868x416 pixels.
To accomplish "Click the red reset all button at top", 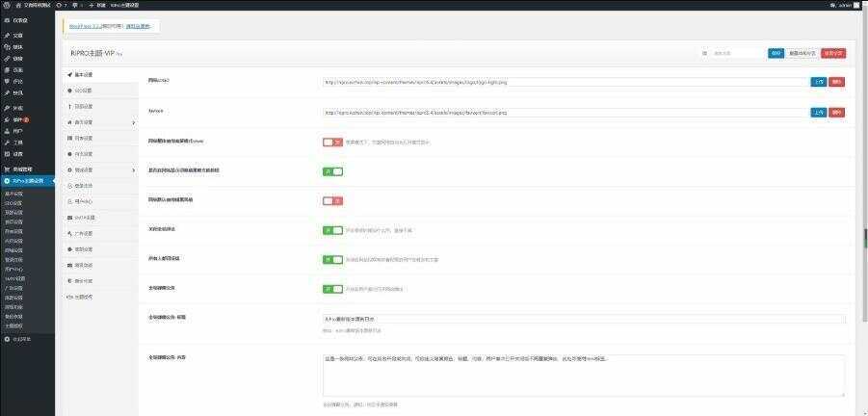I will point(833,53).
